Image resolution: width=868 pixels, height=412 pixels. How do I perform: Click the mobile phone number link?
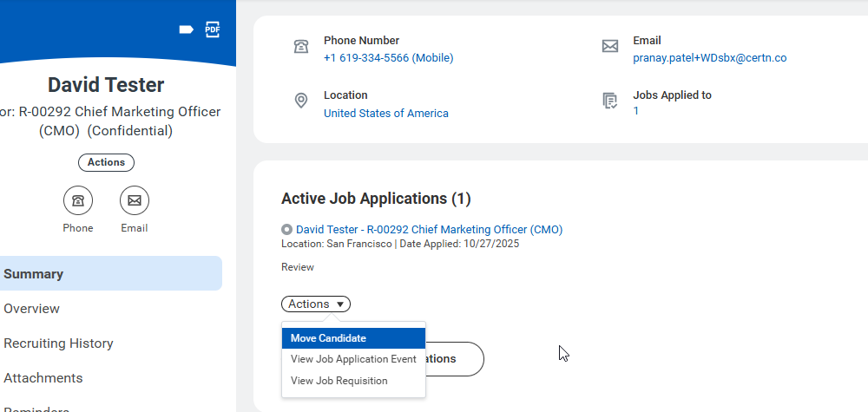(x=389, y=58)
